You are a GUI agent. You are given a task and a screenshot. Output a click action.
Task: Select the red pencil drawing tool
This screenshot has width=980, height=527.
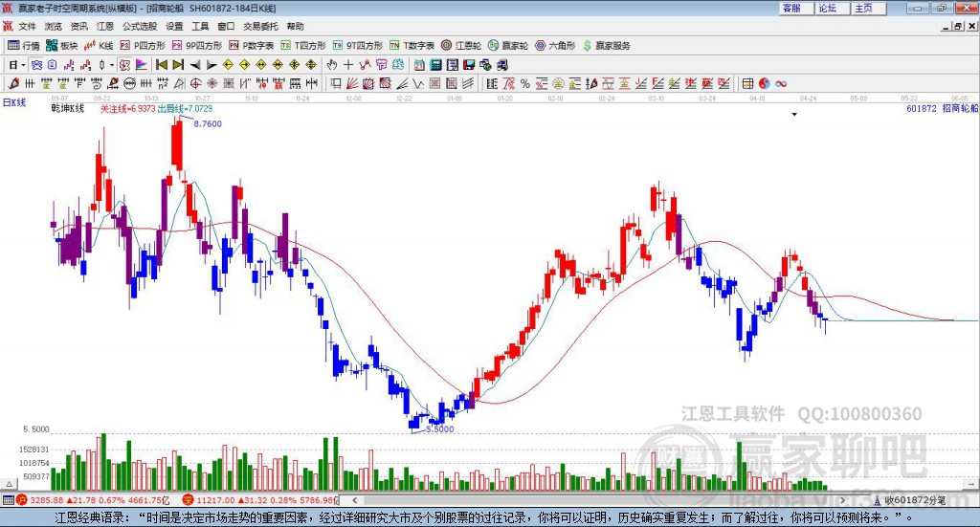pos(13,83)
